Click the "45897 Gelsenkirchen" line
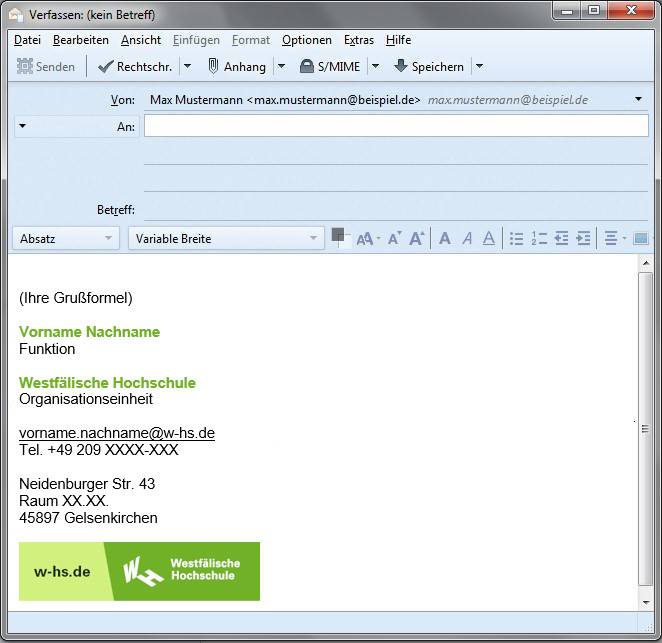The width and height of the screenshot is (662, 643). click(88, 518)
